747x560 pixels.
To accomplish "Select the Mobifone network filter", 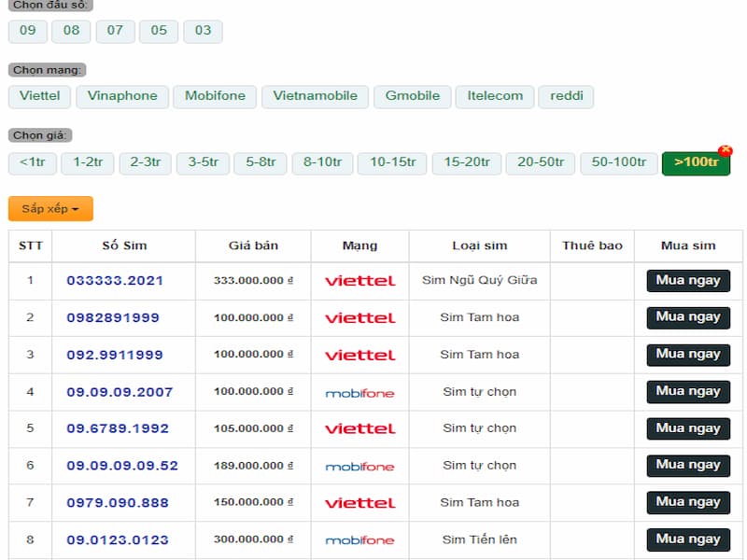I will (215, 97).
